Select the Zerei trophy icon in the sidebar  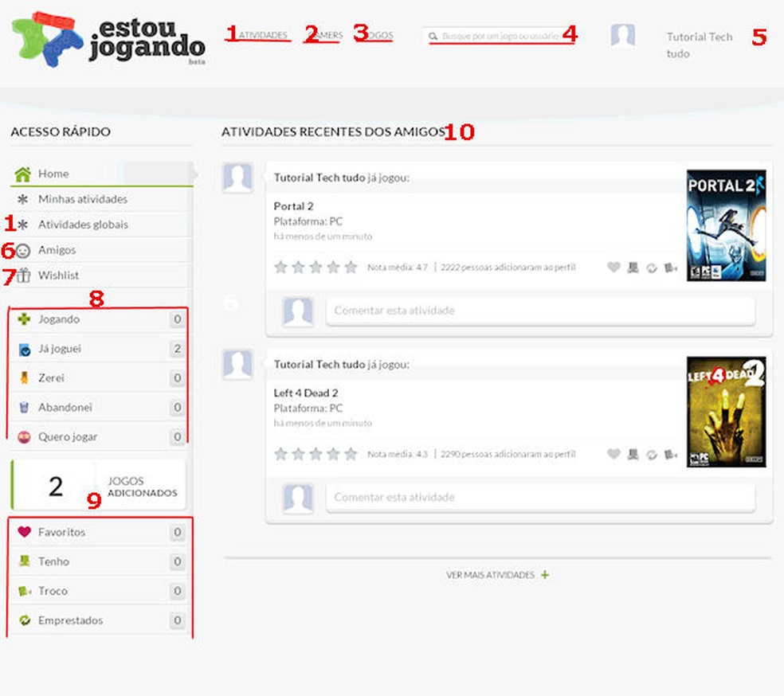[23, 377]
